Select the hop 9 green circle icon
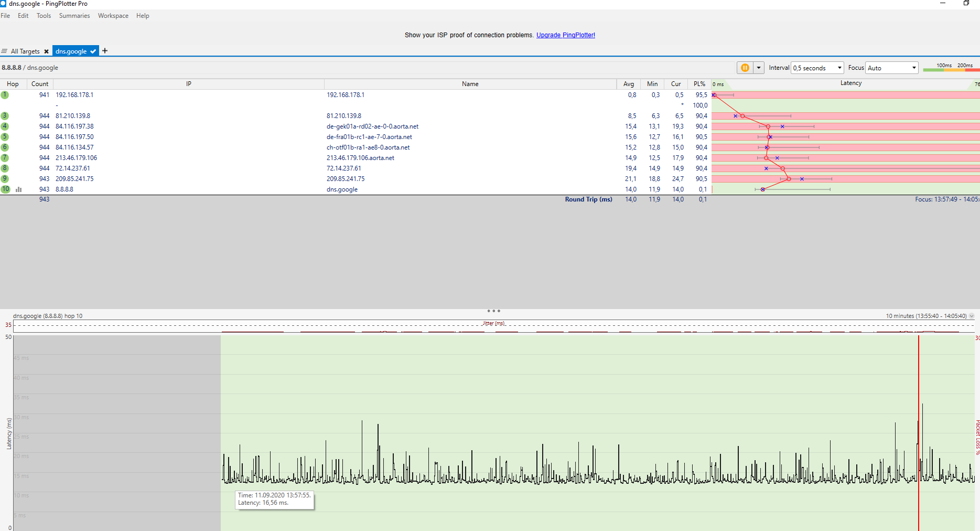 click(5, 179)
